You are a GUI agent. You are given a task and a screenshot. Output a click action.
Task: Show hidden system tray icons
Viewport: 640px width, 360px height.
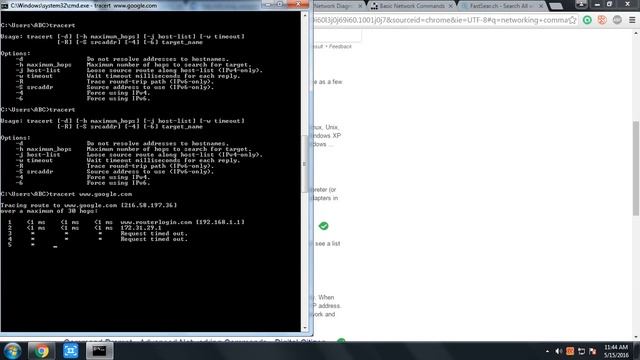[x=547, y=351]
